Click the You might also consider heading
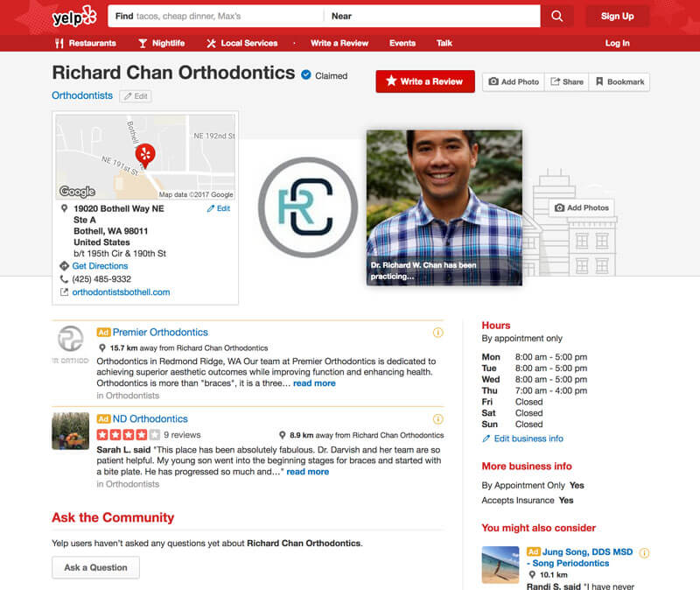This screenshot has height=590, width=700. click(539, 528)
